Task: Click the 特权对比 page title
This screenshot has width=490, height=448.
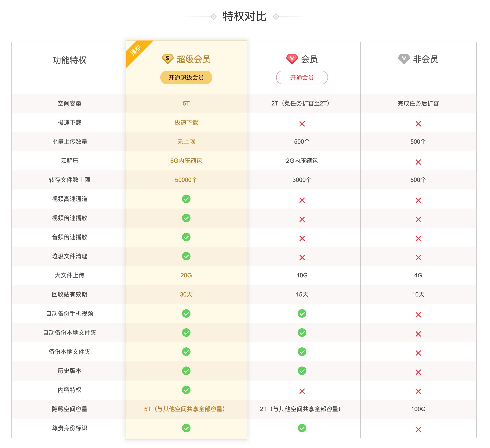Action: click(x=245, y=17)
